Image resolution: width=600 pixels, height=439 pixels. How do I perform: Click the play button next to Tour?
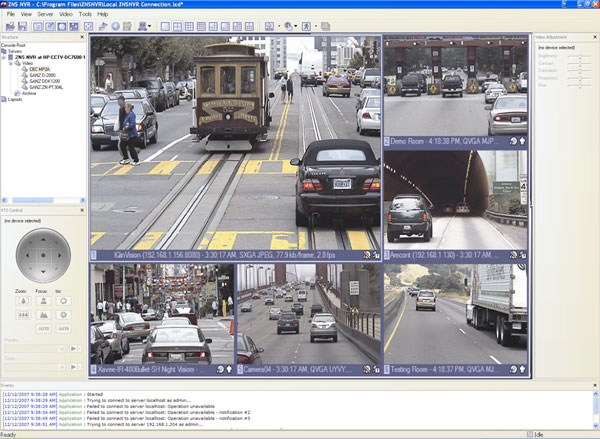(x=75, y=367)
